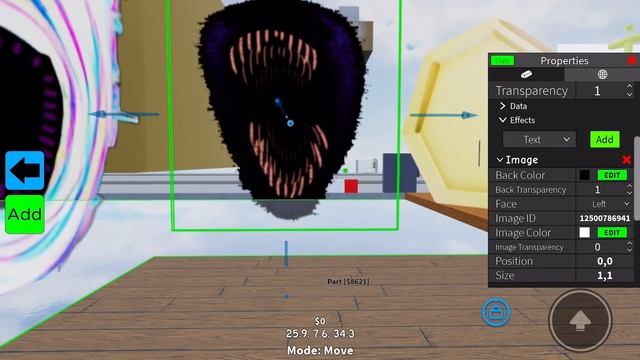The width and height of the screenshot is (640, 360).
Task: Click the Add effect button in Properties
Action: coord(604,140)
